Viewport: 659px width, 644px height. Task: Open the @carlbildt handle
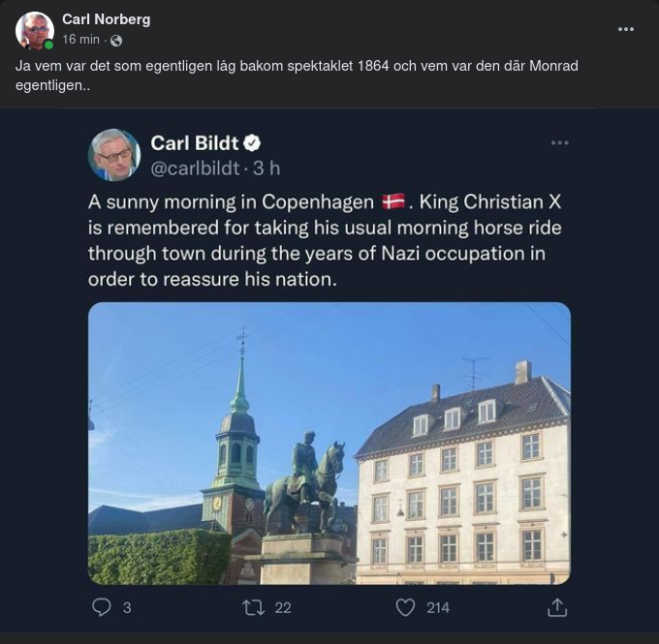[195, 168]
